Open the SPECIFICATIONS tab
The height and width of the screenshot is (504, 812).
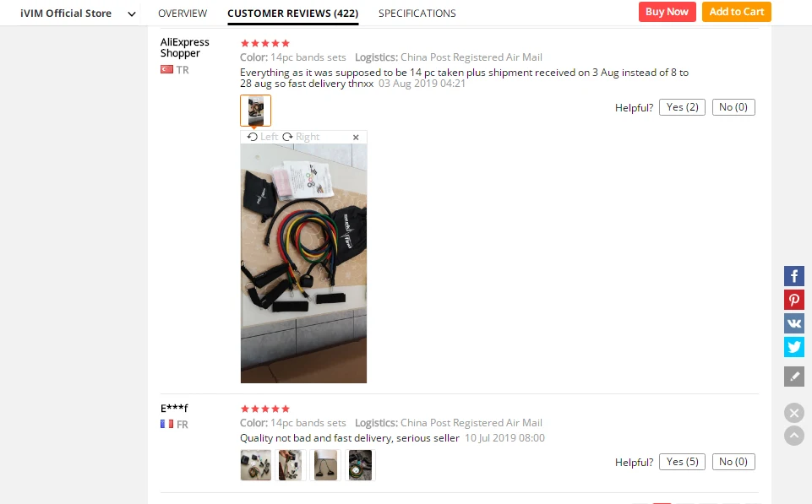coord(417,14)
